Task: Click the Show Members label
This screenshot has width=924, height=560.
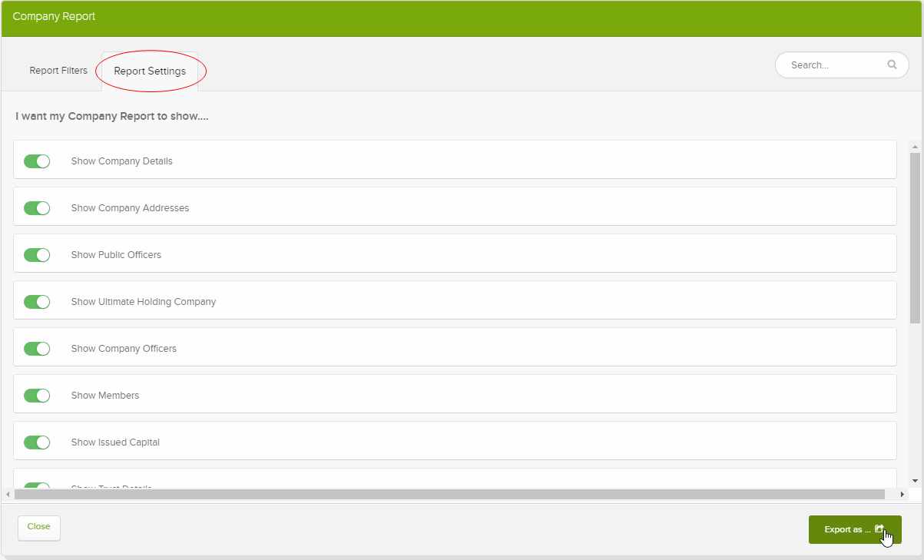Action: [x=105, y=396]
